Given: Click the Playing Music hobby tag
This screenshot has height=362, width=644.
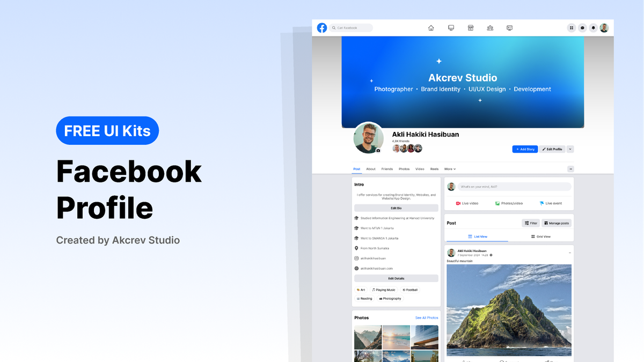Looking at the screenshot, I should coord(384,290).
